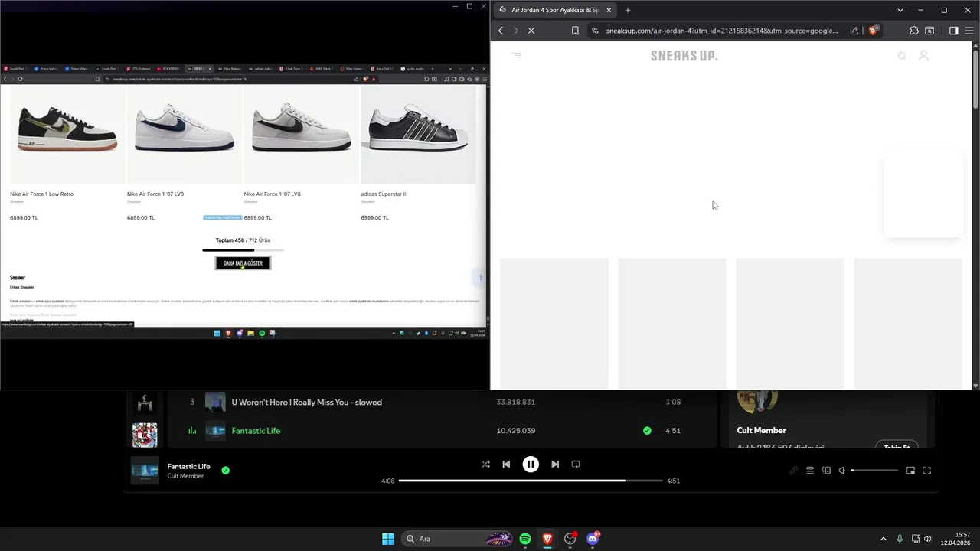Bookmark the sneaksup Air Jordan page
This screenshot has height=551, width=980.
[575, 31]
